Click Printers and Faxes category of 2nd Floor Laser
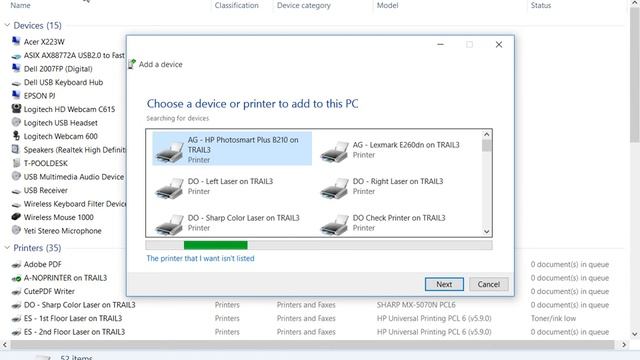 pos(306,332)
